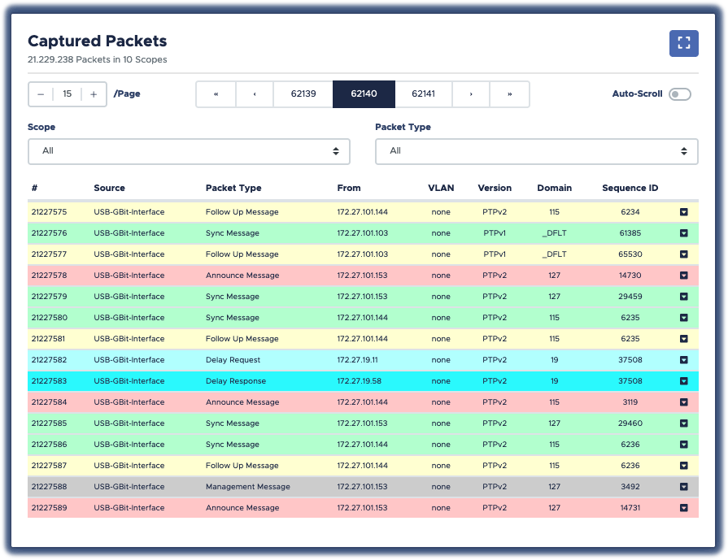Expand details for packet 21227581
This screenshot has height=560, width=728.
pos(683,339)
